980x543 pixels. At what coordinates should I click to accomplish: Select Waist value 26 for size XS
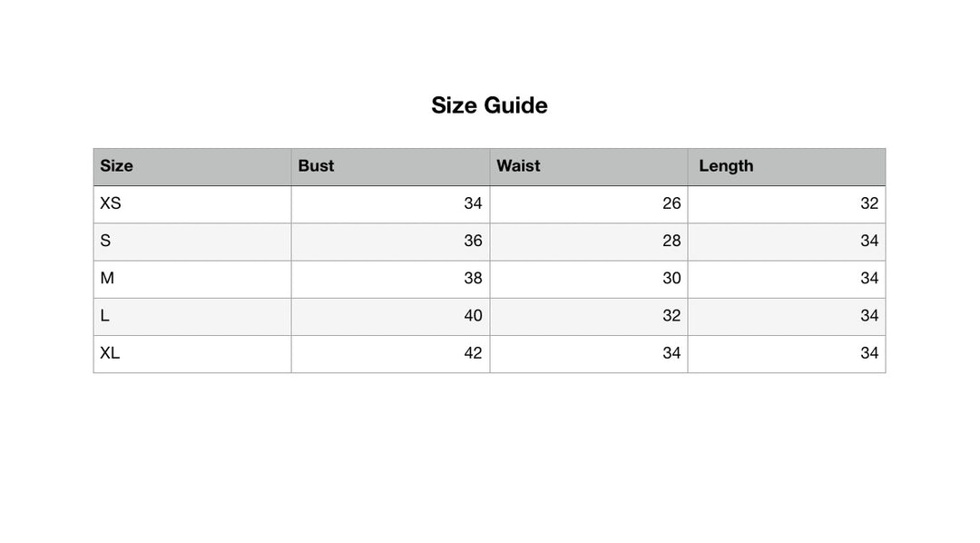pyautogui.click(x=671, y=203)
